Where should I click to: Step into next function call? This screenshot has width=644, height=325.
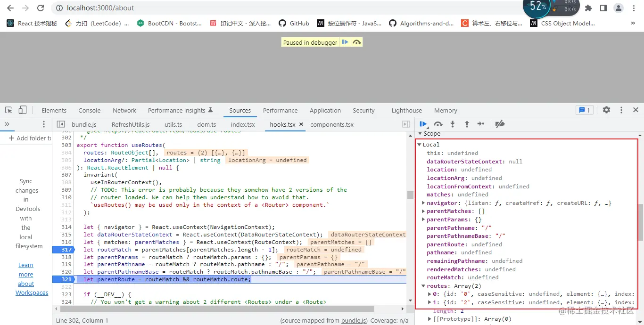tap(453, 124)
